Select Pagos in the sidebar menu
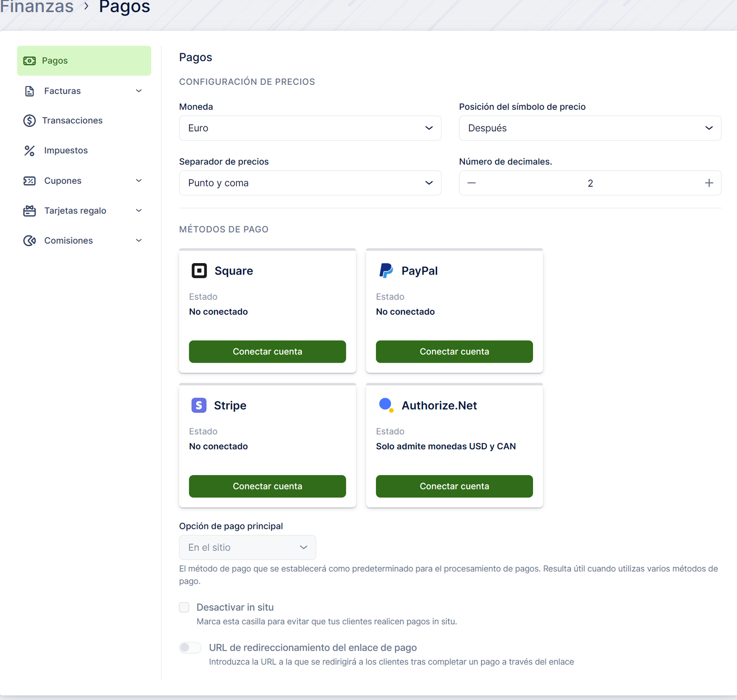The height and width of the screenshot is (700, 737). [x=84, y=61]
